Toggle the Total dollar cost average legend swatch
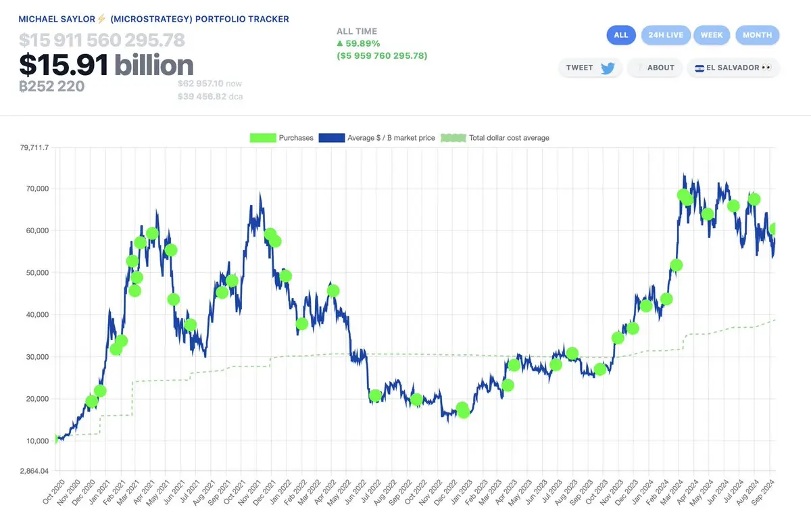Screen dimensions: 811x532 point(453,138)
